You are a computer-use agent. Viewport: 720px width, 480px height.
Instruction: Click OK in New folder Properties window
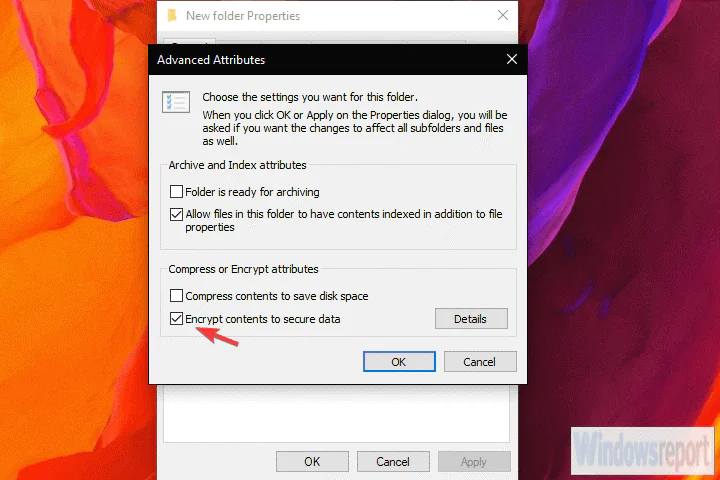coord(312,461)
